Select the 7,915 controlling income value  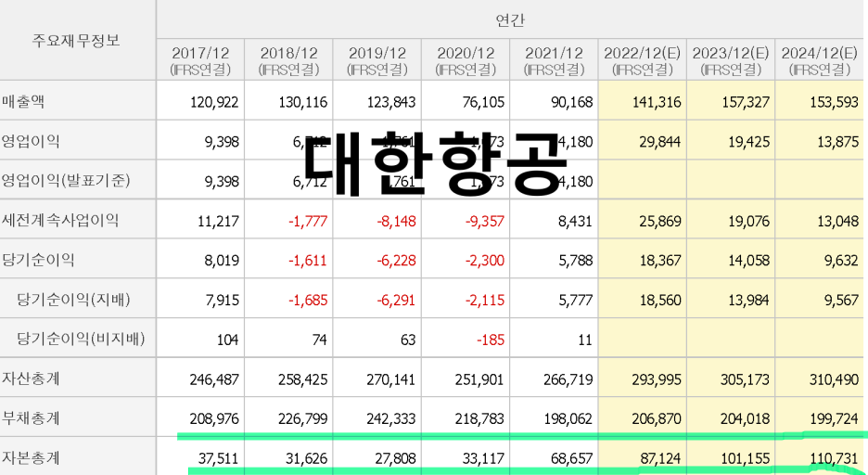click(222, 301)
